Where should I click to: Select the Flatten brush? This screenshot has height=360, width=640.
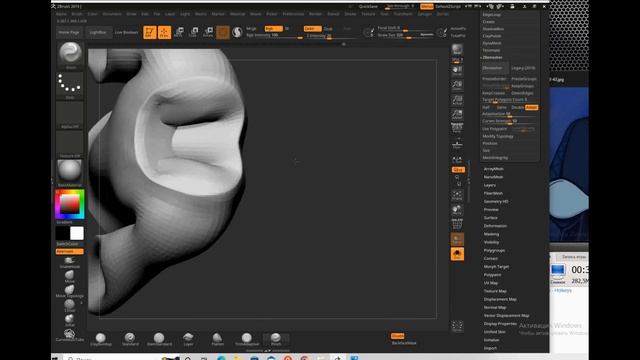tap(218, 339)
